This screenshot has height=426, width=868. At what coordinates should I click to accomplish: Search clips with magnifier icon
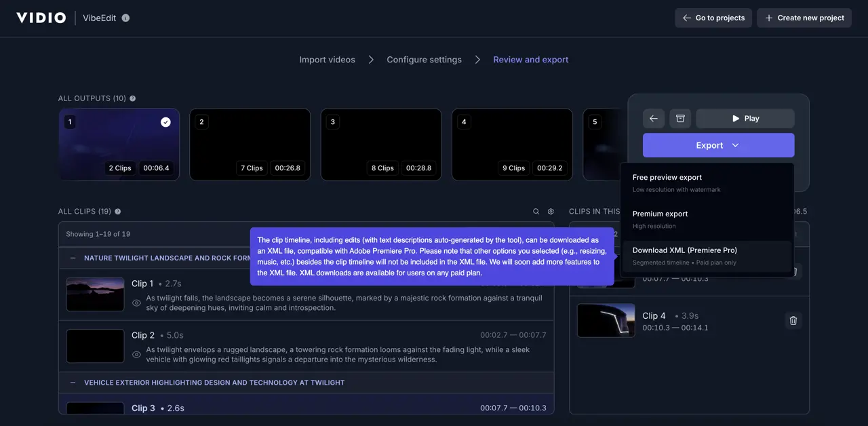536,212
